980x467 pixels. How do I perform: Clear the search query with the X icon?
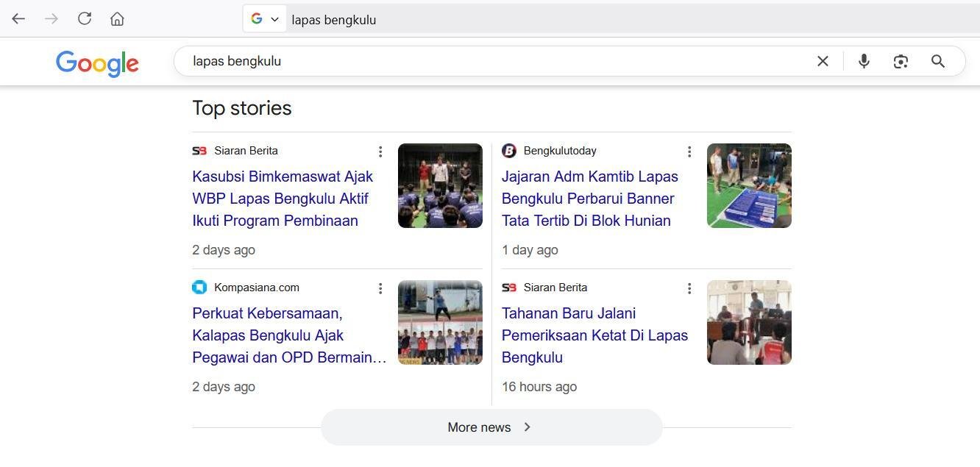coord(823,61)
